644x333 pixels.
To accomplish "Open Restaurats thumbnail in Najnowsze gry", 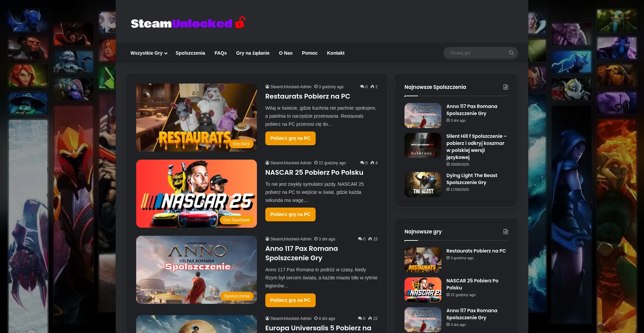I will tap(423, 260).
